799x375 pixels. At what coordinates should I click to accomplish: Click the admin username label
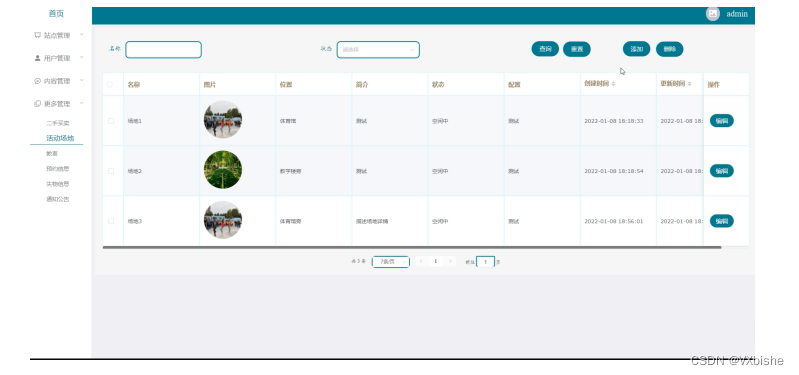coord(737,14)
